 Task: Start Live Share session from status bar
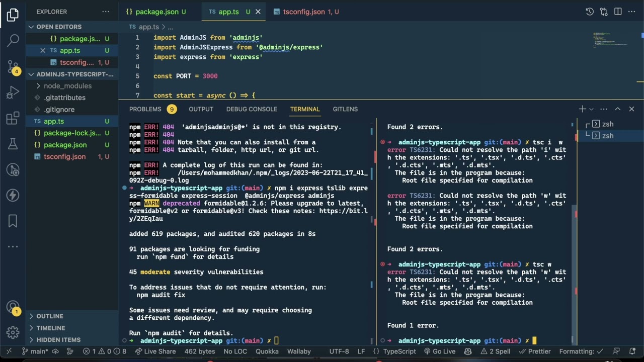(x=154, y=351)
